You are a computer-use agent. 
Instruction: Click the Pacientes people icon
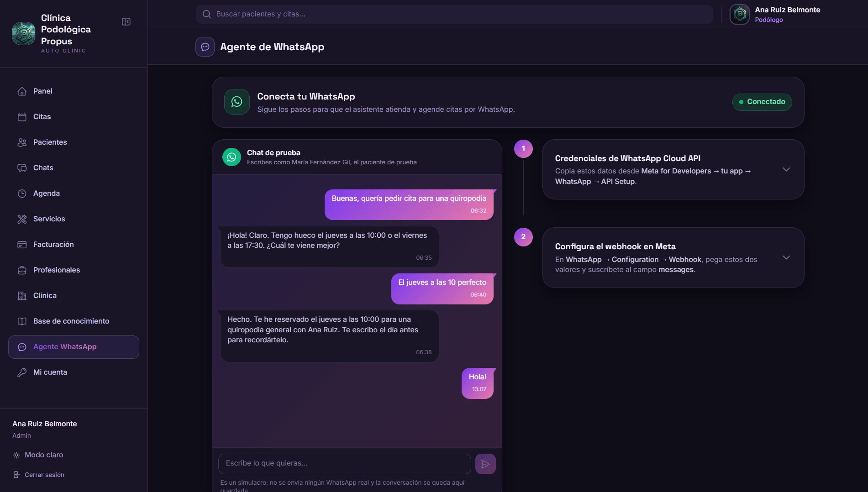[22, 142]
